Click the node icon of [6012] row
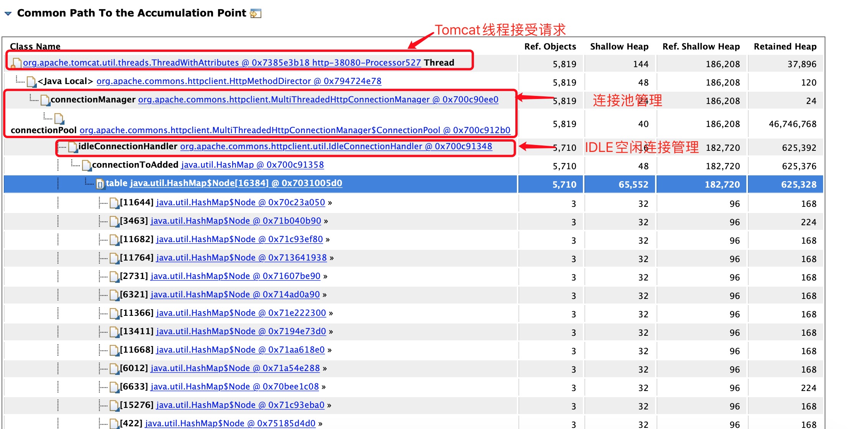The image size is (868, 429). [114, 368]
